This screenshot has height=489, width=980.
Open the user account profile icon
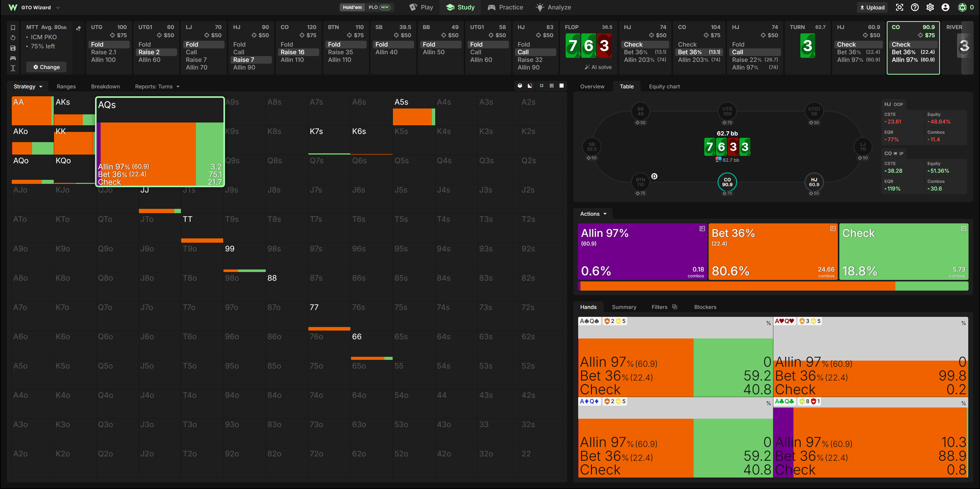click(945, 7)
